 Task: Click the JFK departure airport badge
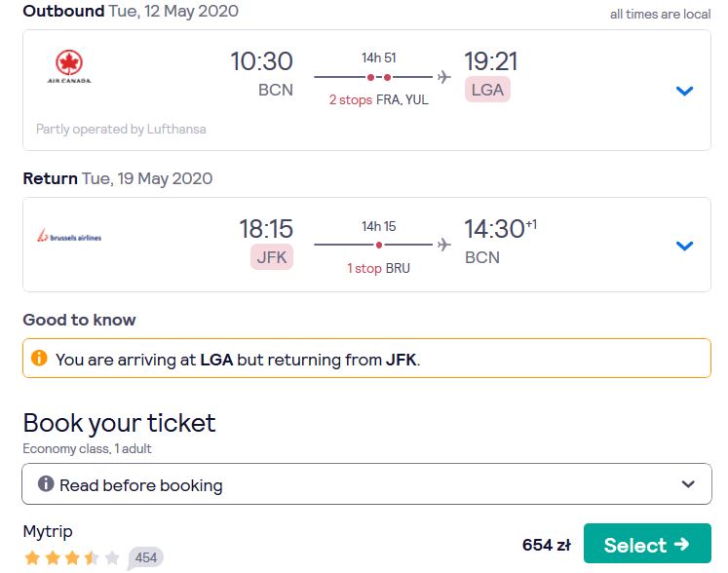[x=272, y=257]
